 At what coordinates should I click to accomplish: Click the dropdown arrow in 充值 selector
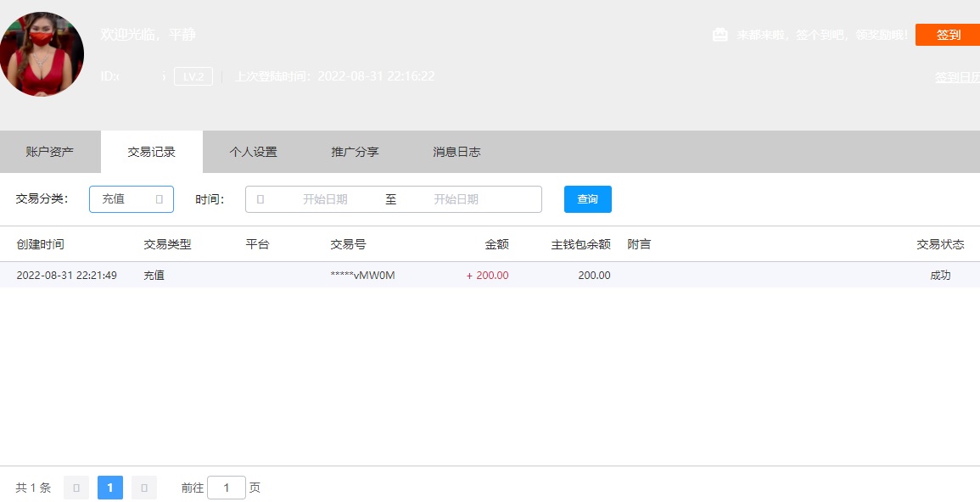pyautogui.click(x=160, y=199)
